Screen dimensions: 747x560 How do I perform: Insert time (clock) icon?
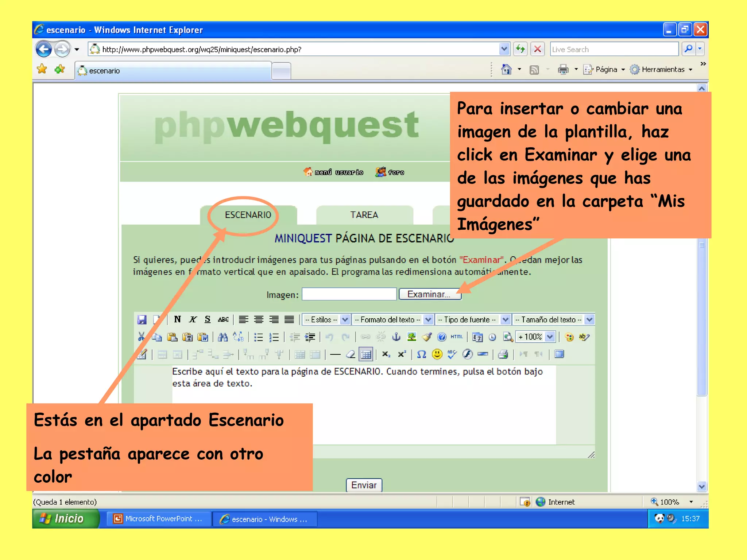coord(492,337)
